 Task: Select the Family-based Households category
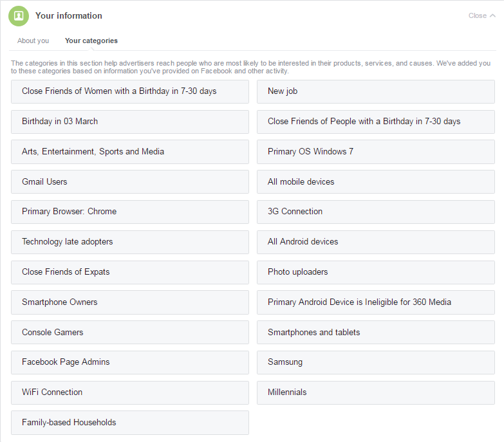130,423
